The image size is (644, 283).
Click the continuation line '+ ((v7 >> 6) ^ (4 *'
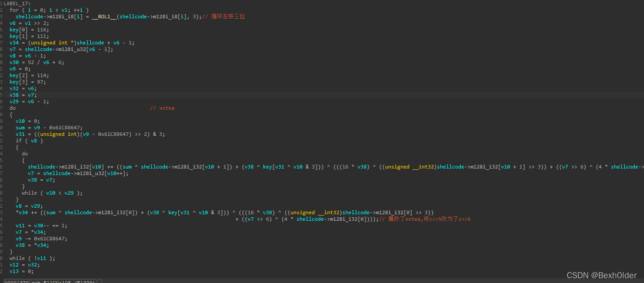point(307,219)
